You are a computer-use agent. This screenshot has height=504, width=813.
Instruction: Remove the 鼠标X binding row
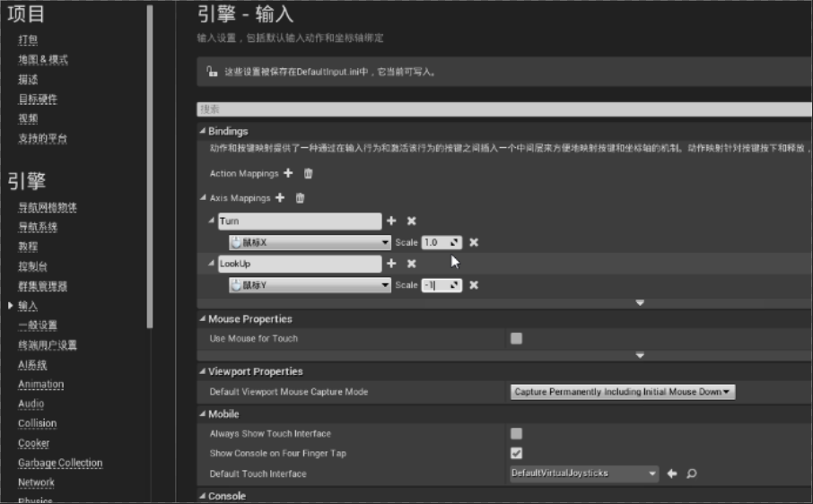474,242
